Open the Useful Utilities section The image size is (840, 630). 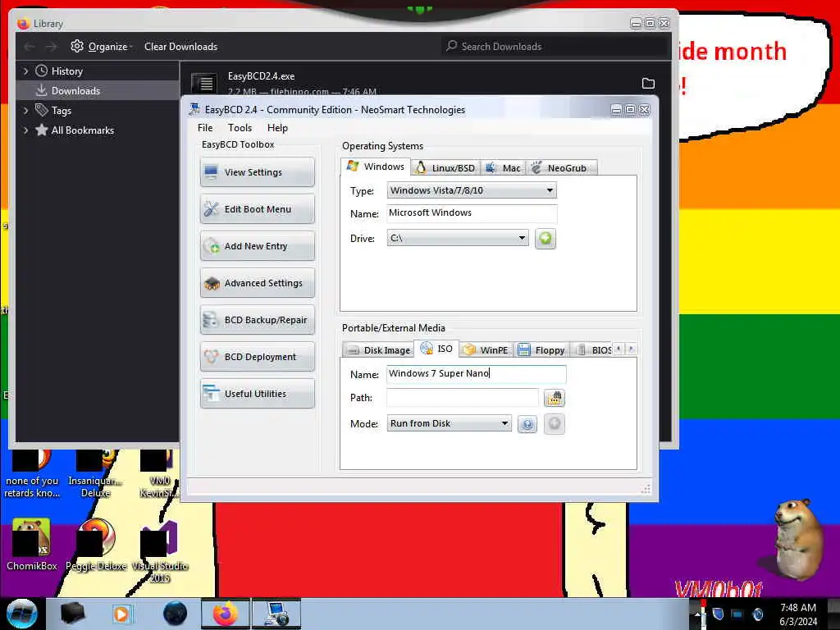(x=257, y=394)
